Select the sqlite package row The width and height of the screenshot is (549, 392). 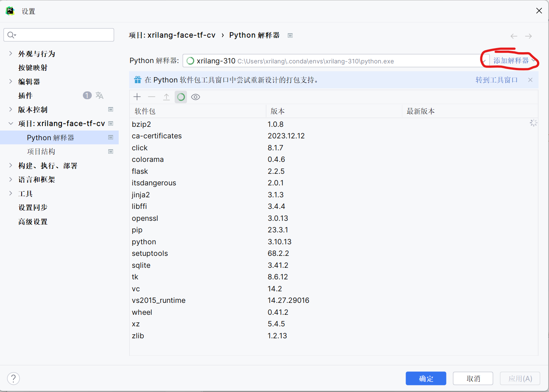coord(334,265)
